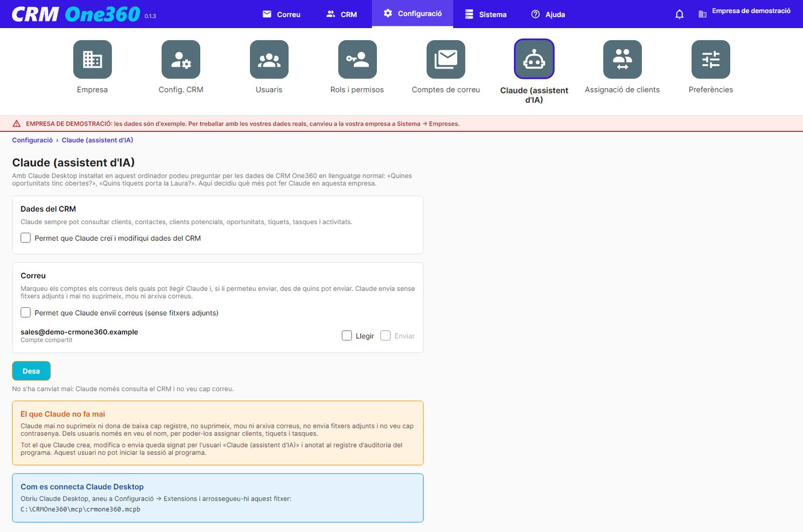
Task: Go to Configuració breadcrumb link
Action: (33, 140)
